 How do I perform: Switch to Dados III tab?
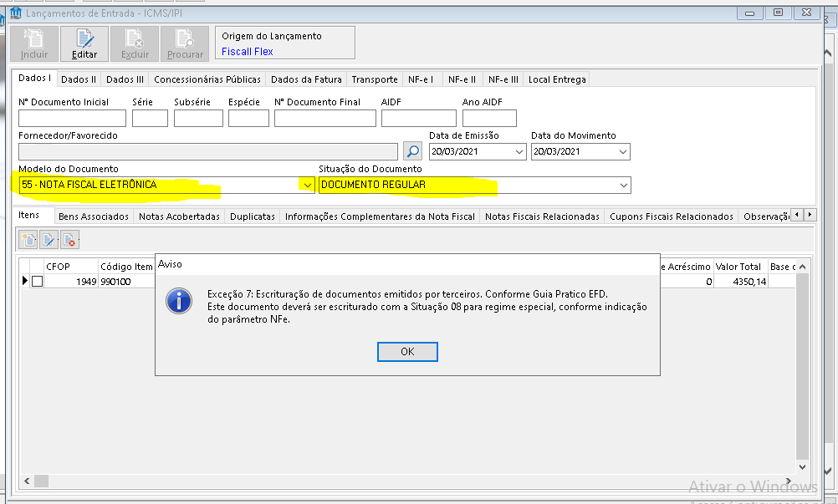125,79
